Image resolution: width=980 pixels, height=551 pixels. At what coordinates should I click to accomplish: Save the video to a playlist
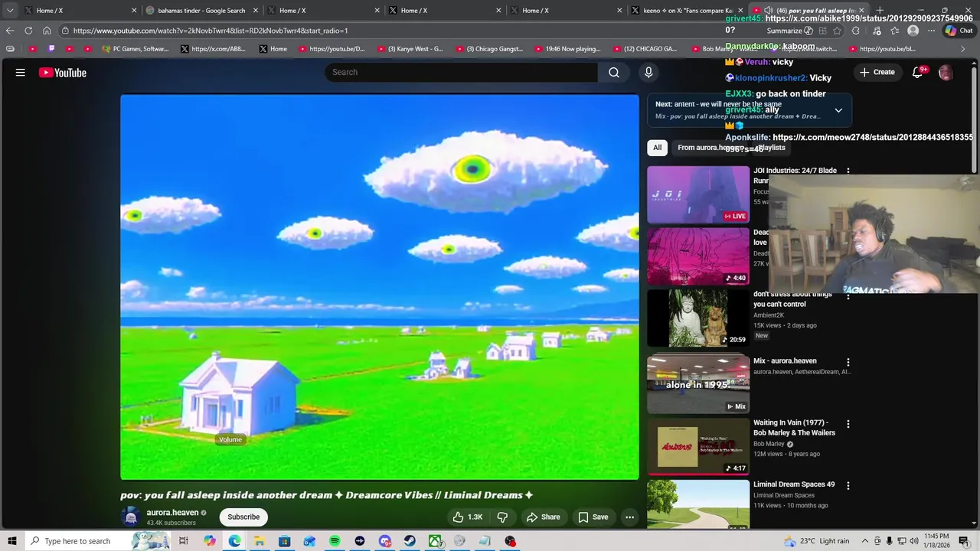593,517
